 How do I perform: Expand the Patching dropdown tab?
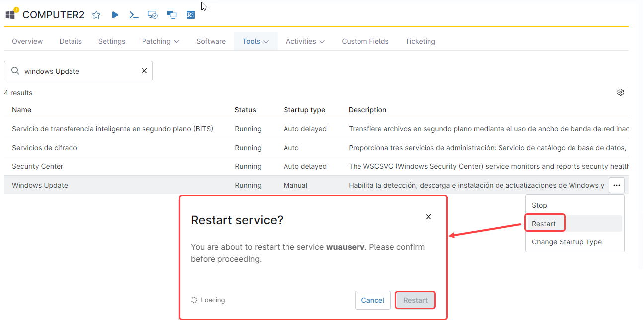pos(160,41)
